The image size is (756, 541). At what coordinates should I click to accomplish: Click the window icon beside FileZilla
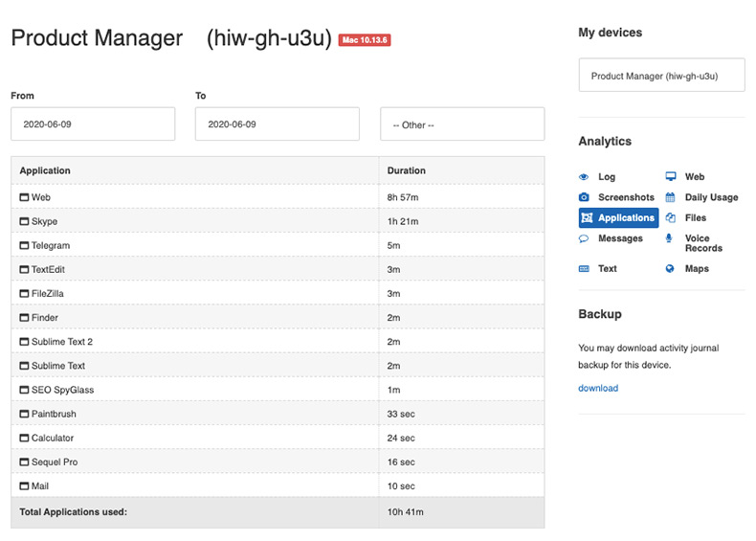24,293
